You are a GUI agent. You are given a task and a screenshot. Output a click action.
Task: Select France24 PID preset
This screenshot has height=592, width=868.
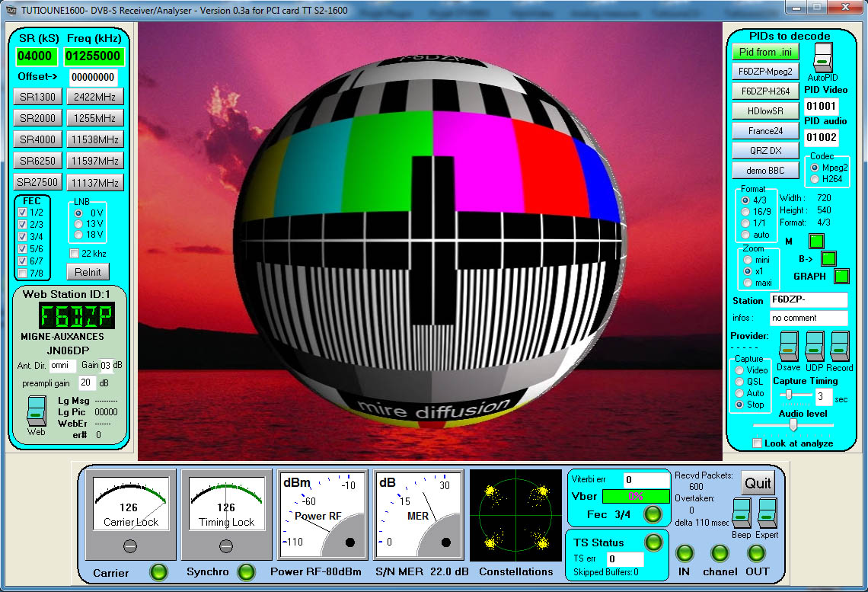tap(765, 131)
